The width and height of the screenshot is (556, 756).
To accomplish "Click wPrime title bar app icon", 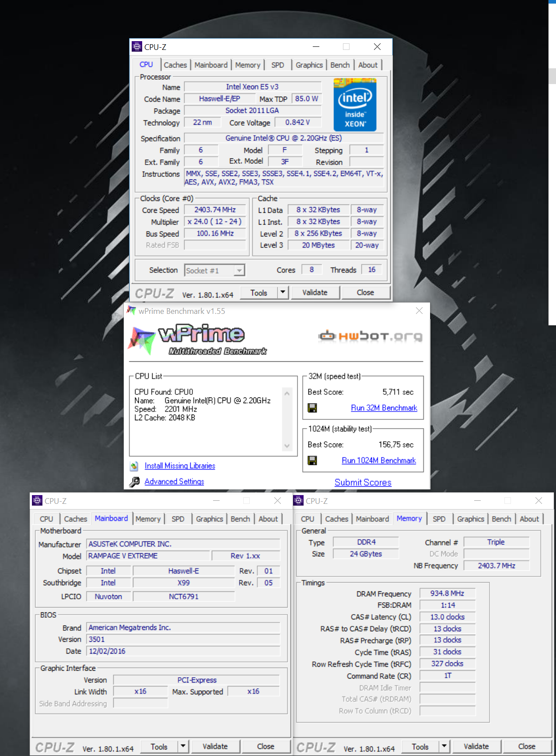I will click(x=131, y=311).
